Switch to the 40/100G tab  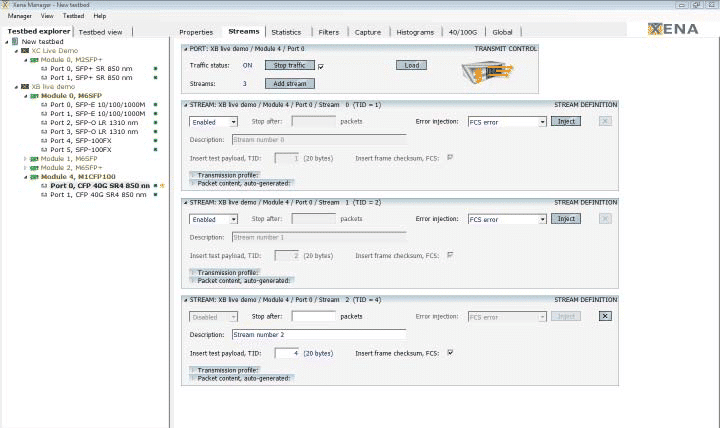[x=463, y=32]
